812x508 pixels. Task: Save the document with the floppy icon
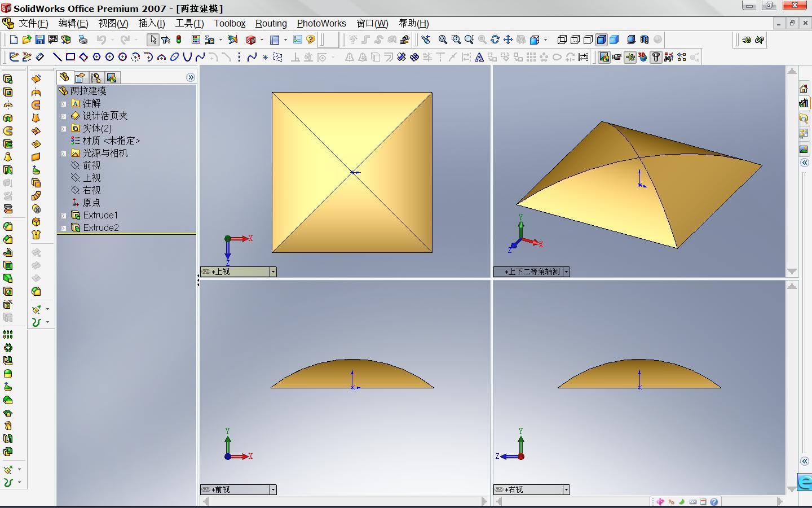point(39,40)
